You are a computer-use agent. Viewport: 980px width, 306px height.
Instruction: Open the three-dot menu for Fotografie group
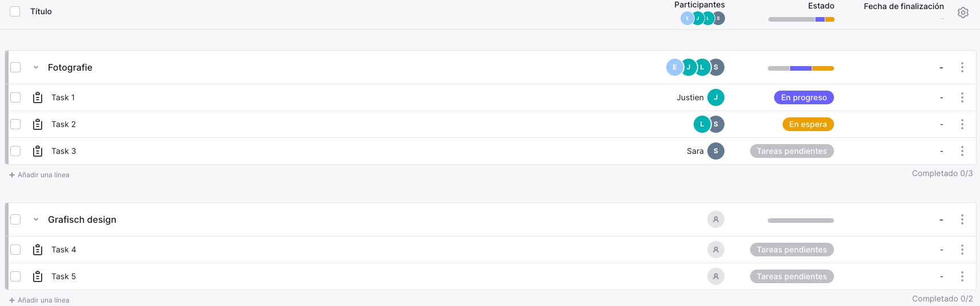pyautogui.click(x=962, y=67)
